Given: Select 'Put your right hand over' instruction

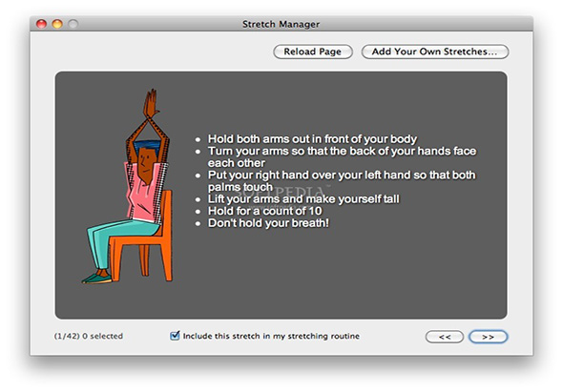Looking at the screenshot, I should (x=342, y=181).
